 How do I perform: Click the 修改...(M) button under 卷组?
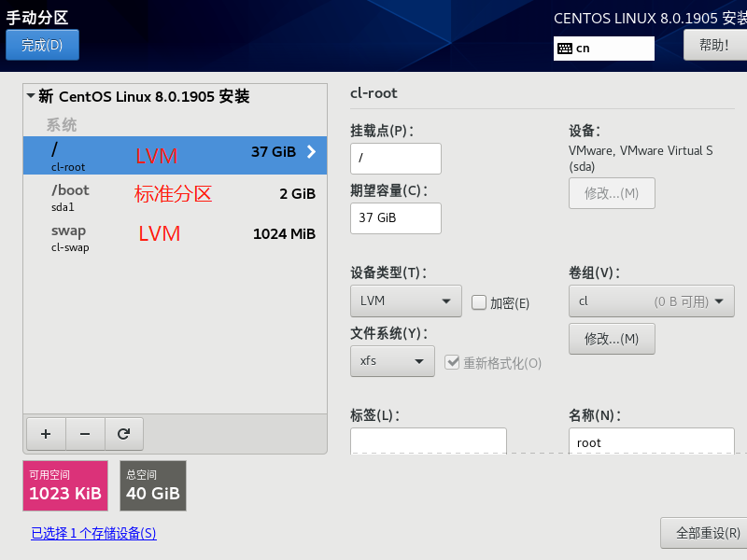[x=612, y=339]
